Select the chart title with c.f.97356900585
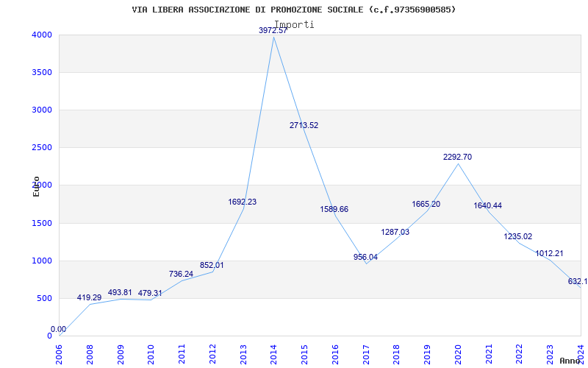Image resolution: width=588 pixels, height=368 pixels. tap(293, 10)
